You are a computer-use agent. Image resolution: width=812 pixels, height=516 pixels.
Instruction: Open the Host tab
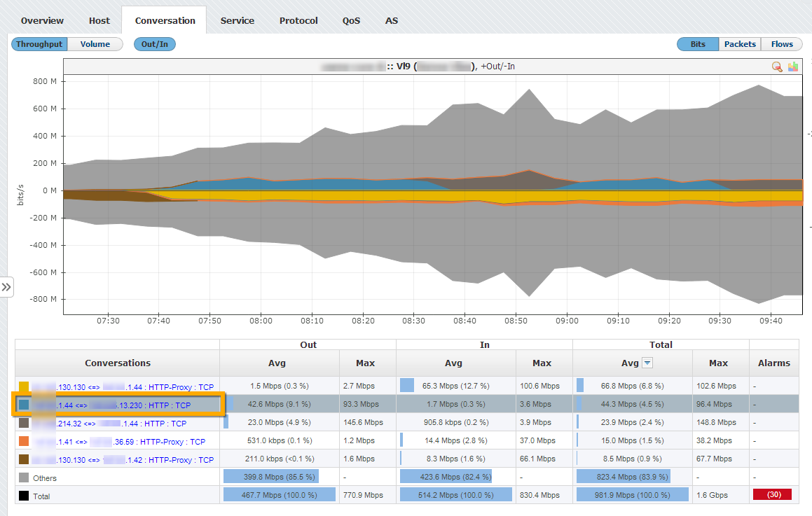pos(99,20)
